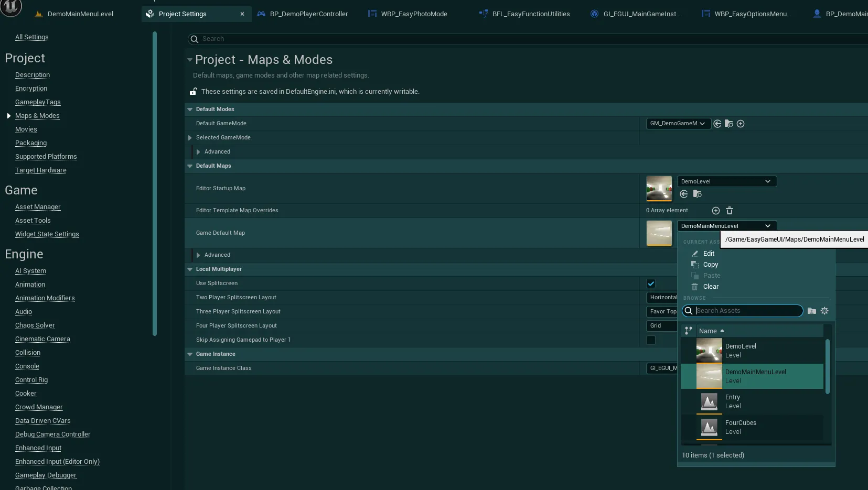The image size is (868, 490).
Task: Open Four Player Splitscreen Layout dropdown
Action: tap(662, 326)
